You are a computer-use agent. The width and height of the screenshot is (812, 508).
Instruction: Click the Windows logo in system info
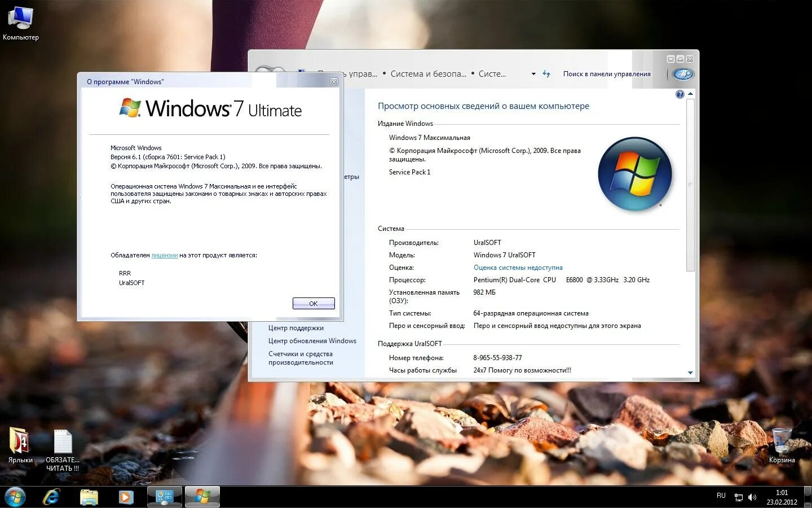[x=635, y=174]
